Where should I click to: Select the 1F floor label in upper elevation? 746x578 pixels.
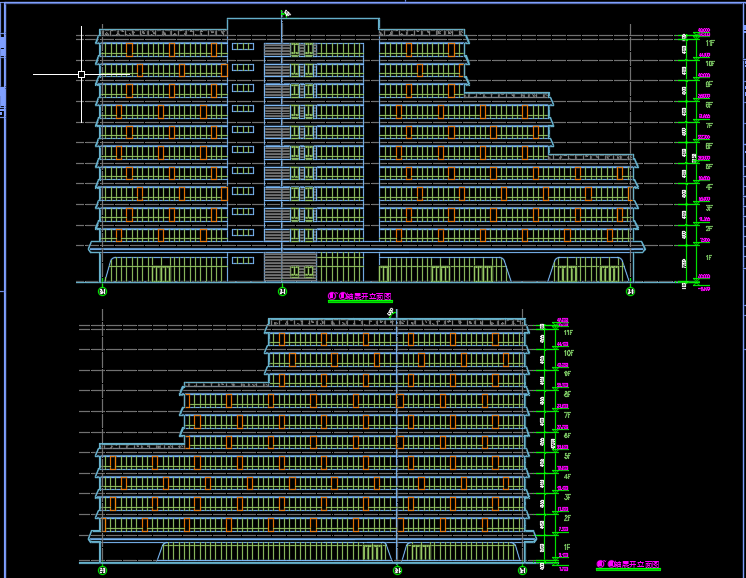click(x=709, y=257)
